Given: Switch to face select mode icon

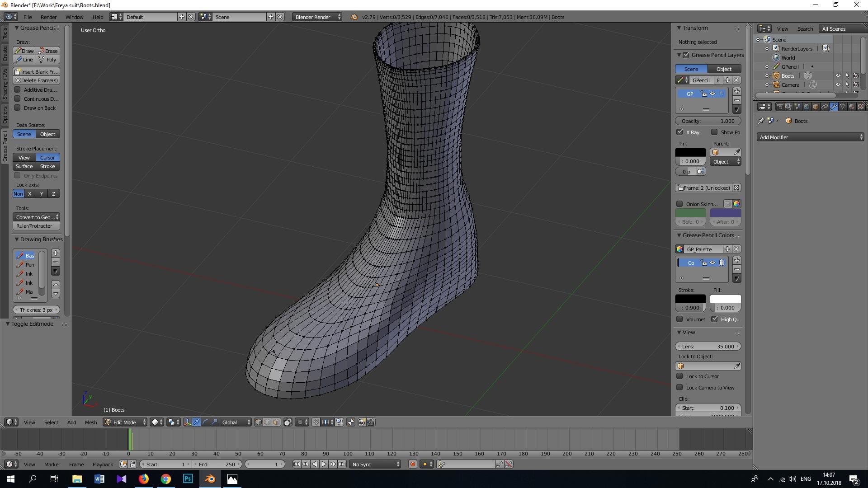Looking at the screenshot, I should click(x=276, y=422).
